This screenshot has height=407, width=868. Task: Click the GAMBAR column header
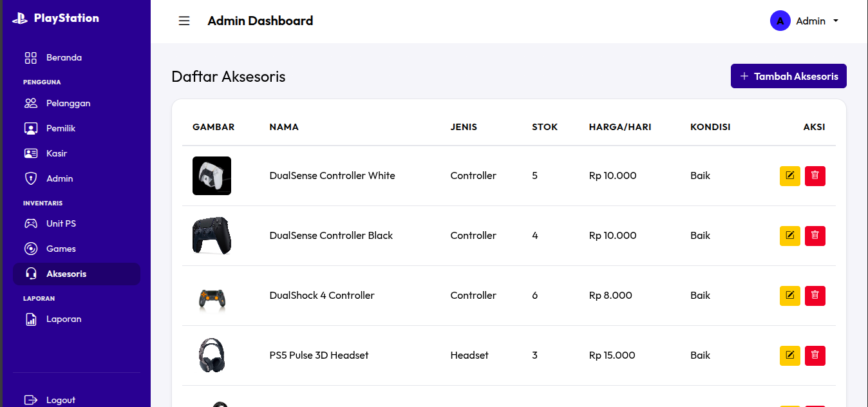tap(214, 127)
